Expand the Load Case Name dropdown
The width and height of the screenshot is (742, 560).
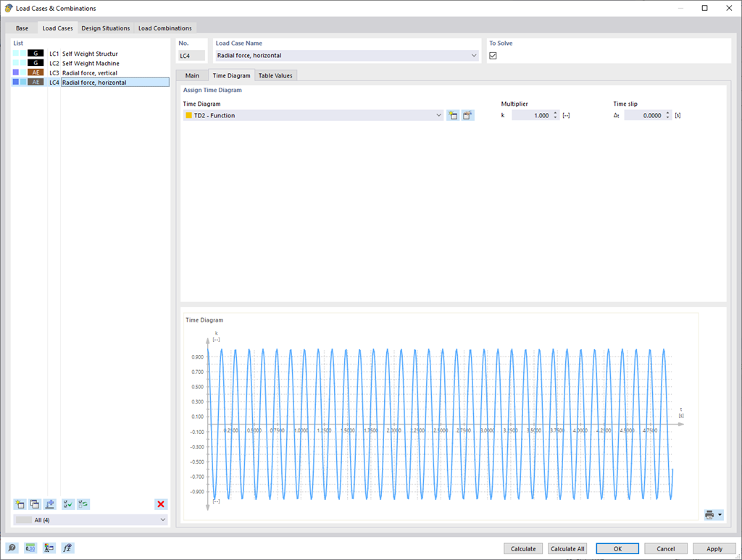tap(474, 55)
